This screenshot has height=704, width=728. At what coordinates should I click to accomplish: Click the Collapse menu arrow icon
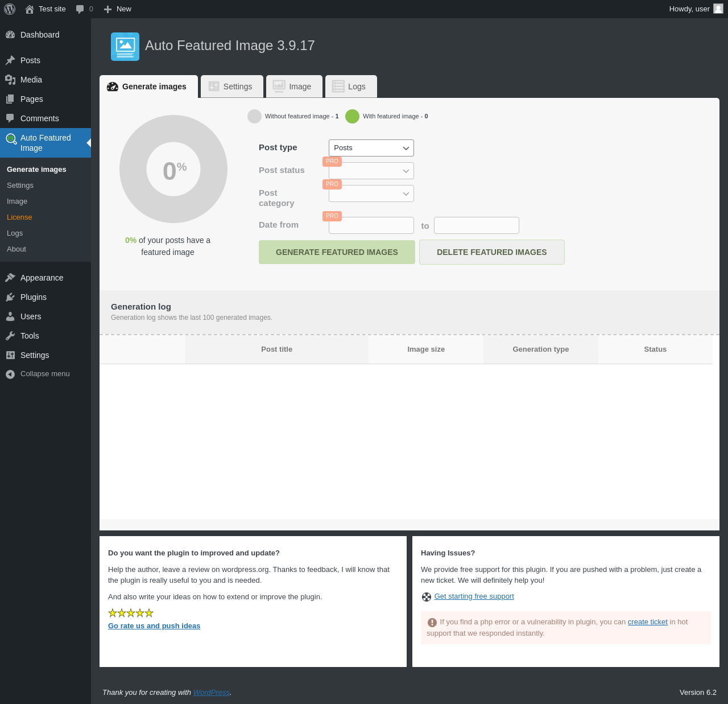[x=10, y=374]
